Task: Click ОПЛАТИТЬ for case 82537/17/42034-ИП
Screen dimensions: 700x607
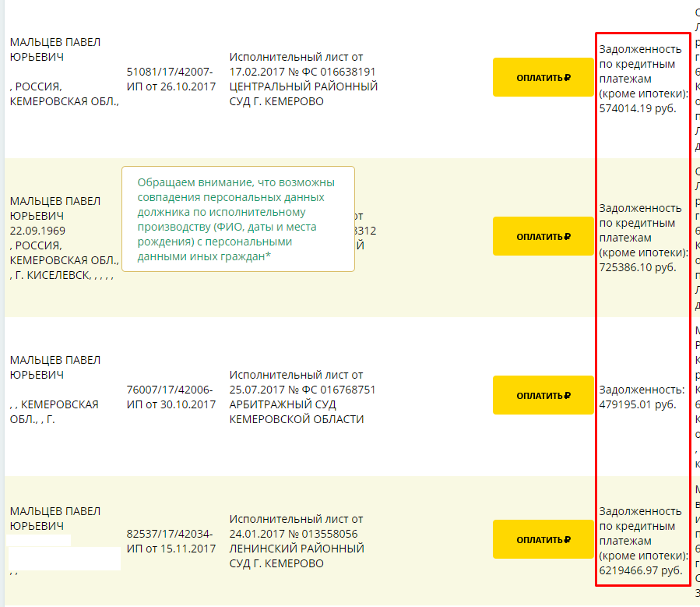Action: (x=543, y=539)
